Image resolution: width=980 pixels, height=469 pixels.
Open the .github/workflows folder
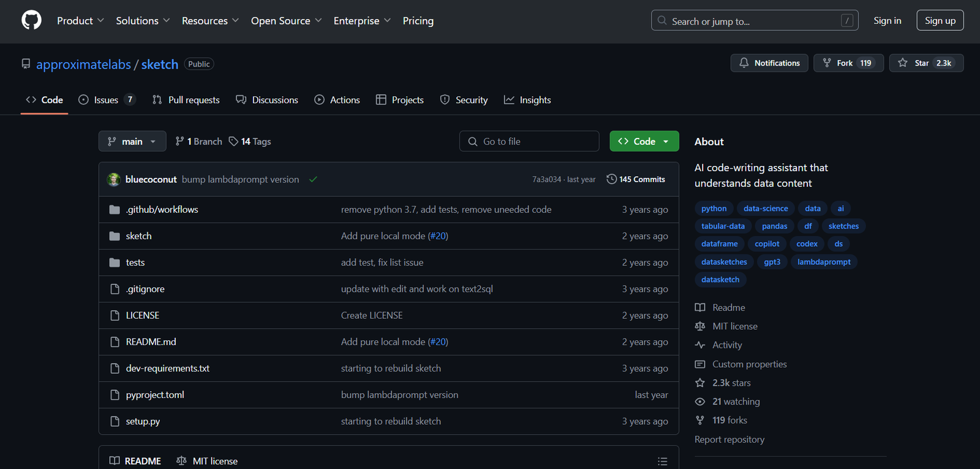click(162, 210)
